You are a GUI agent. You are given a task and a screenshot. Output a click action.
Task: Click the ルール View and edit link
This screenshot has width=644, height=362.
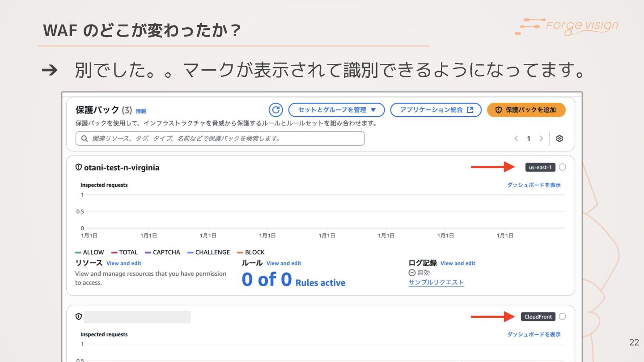click(284, 263)
